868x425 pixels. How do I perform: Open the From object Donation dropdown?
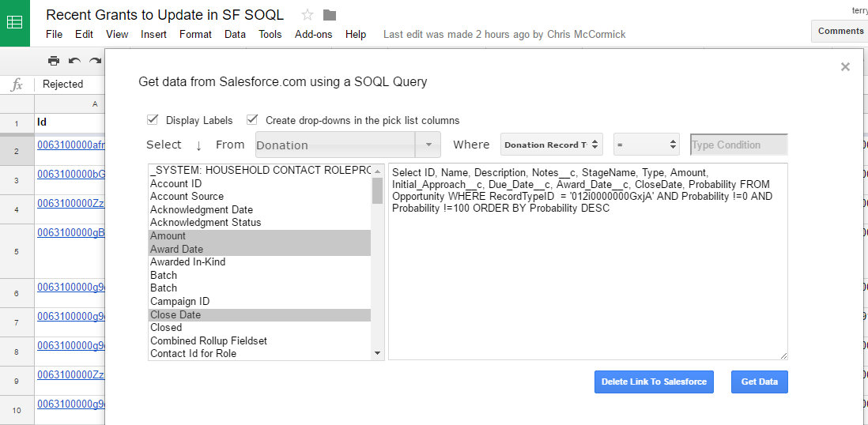[x=348, y=145]
